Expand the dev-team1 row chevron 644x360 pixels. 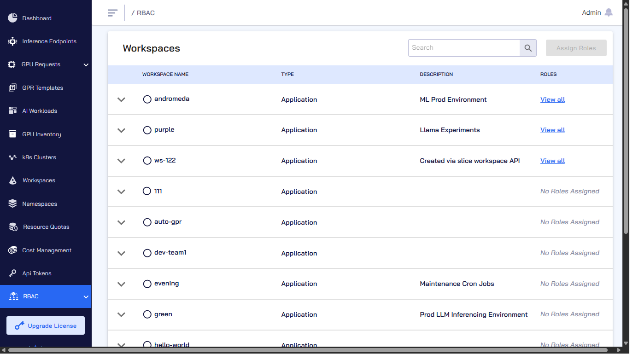point(121,253)
